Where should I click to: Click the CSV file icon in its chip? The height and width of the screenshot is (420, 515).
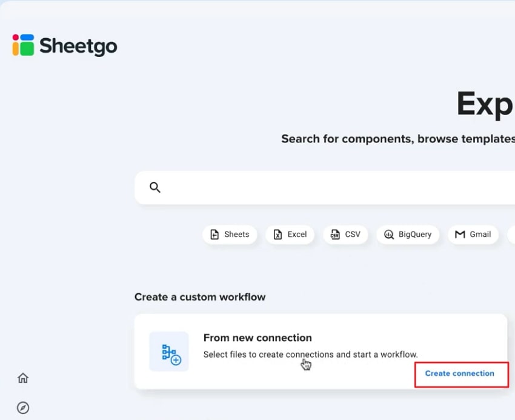click(x=334, y=234)
